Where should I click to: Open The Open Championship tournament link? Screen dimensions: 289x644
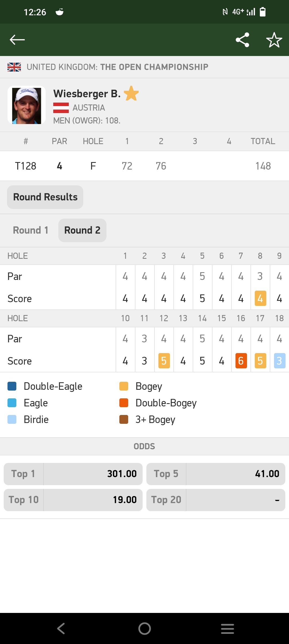(154, 67)
